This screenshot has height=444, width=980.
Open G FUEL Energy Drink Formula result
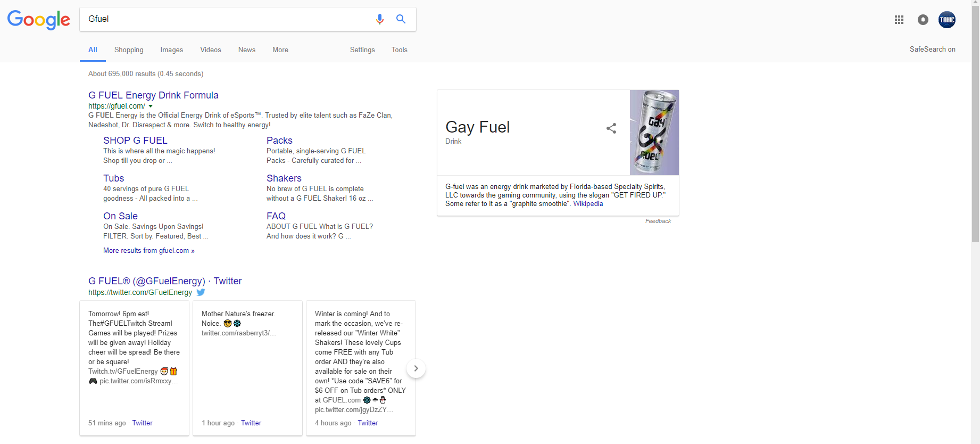153,95
